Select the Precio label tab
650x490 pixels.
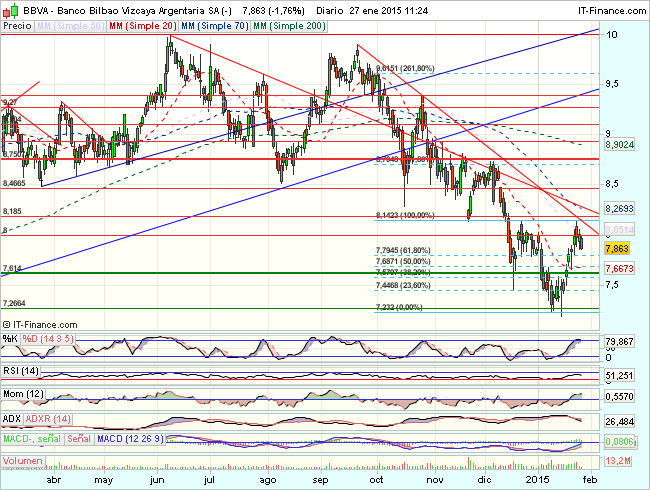point(17,24)
